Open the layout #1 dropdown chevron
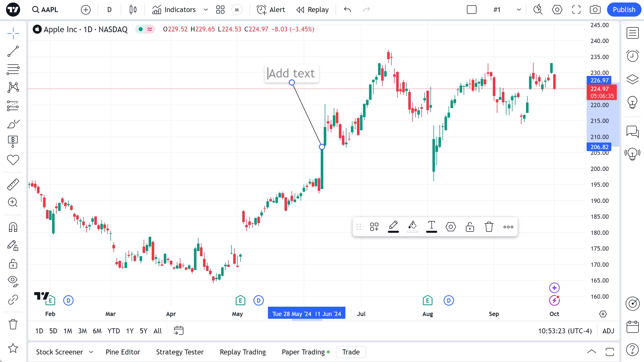This screenshot has height=362, width=644. (x=519, y=10)
